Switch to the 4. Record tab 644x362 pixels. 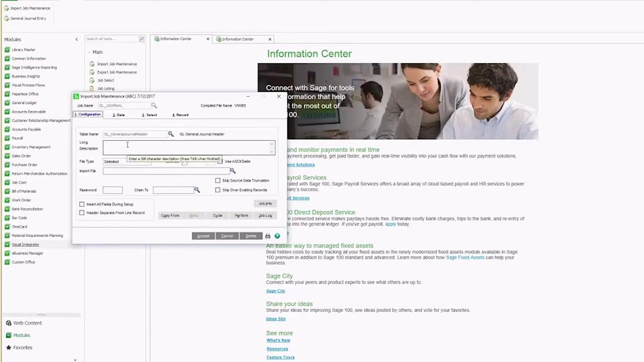click(x=181, y=115)
